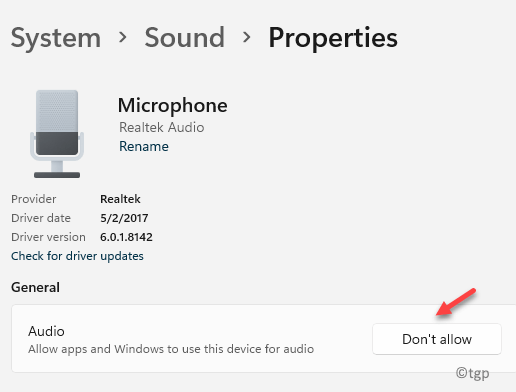
Task: Click the chevron between System and Sound
Action: pos(123,37)
